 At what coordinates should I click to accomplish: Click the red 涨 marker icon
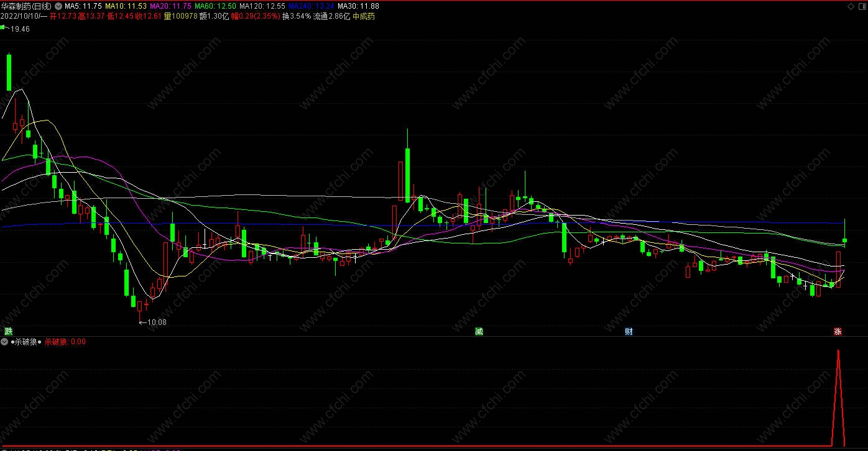pyautogui.click(x=838, y=332)
